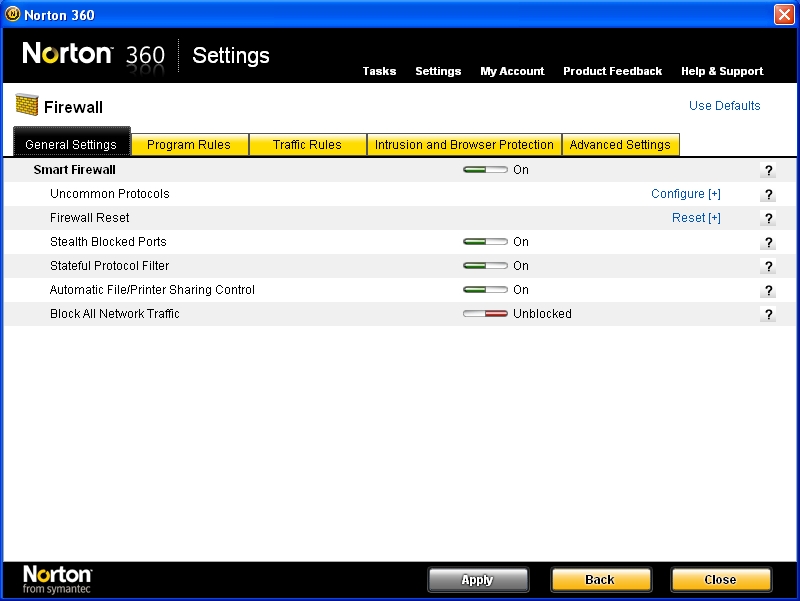Click the Norton 360 title bar icon
This screenshot has width=800, height=601.
pyautogui.click(x=12, y=14)
